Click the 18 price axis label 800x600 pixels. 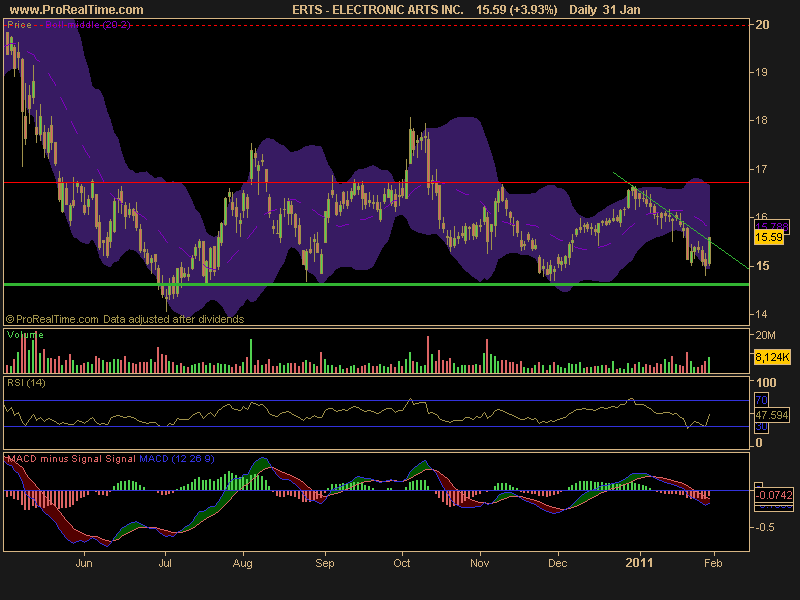click(762, 120)
